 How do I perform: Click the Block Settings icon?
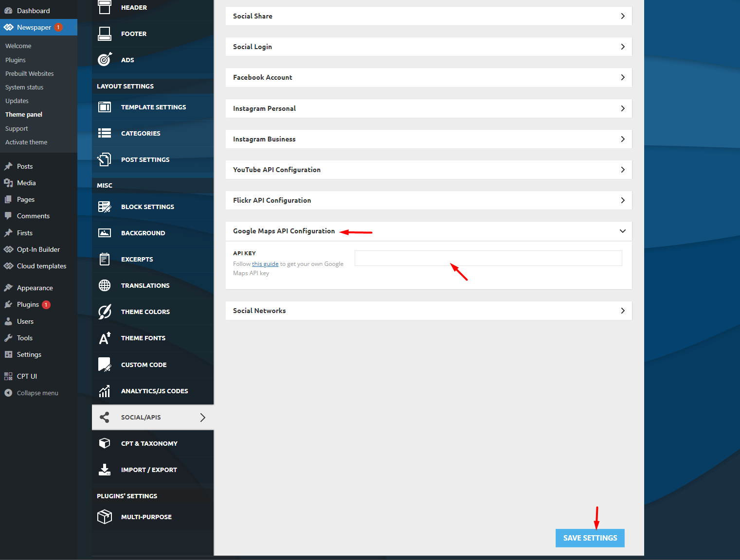(105, 207)
